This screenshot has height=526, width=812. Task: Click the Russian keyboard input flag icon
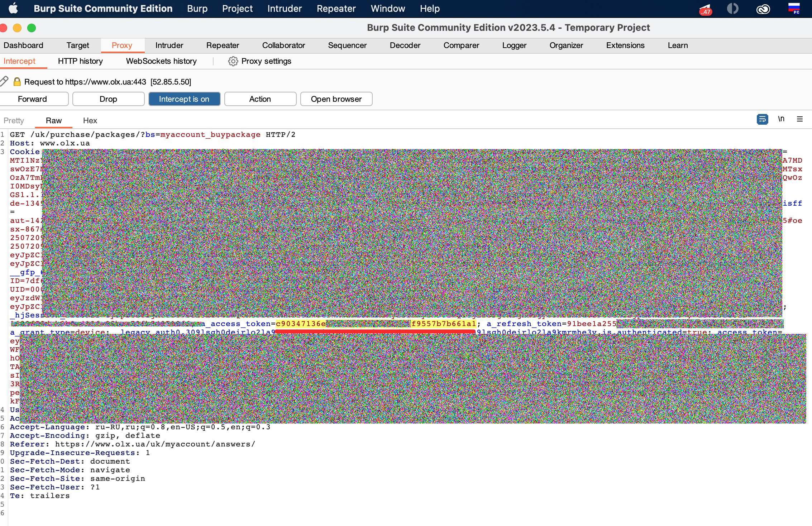(794, 8)
